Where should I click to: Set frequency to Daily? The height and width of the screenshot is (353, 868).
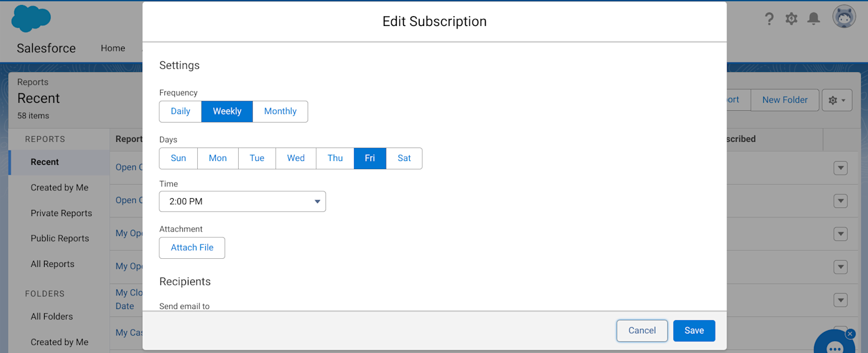tap(180, 111)
